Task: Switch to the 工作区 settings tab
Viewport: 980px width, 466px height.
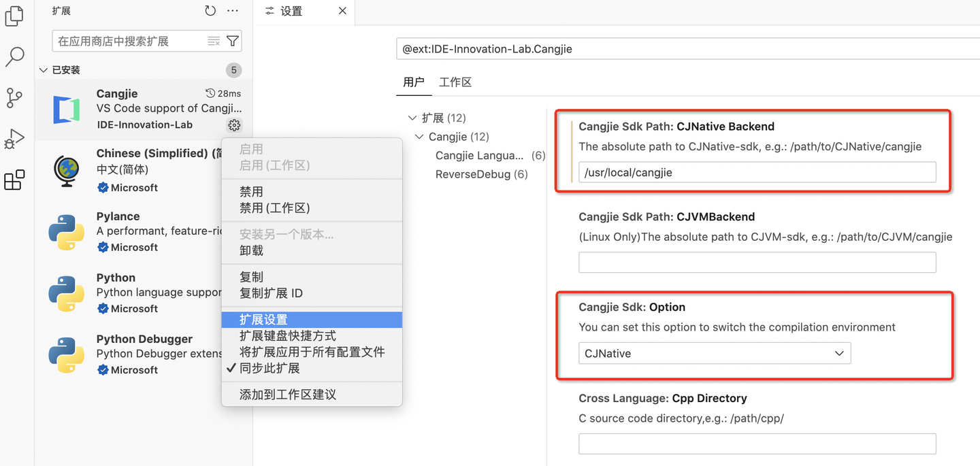Action: (x=455, y=82)
